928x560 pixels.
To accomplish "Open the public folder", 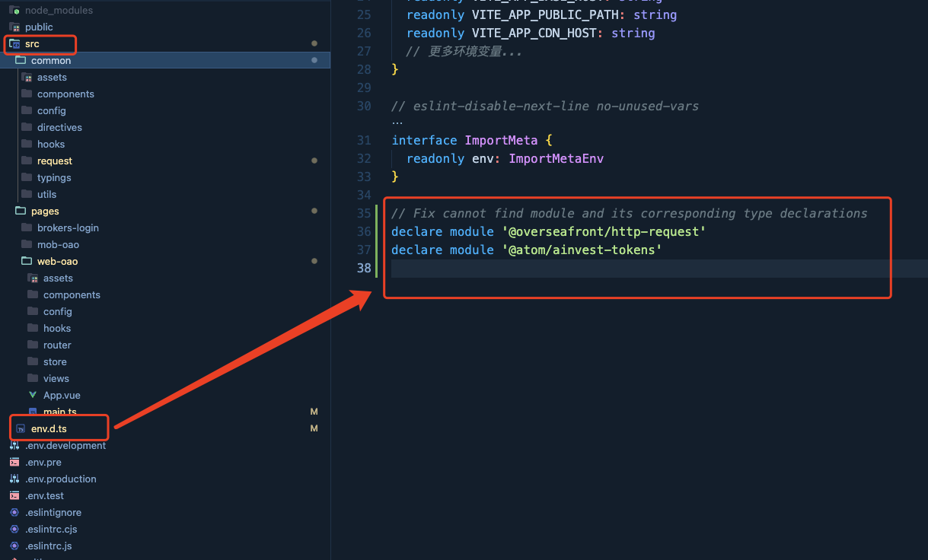I will click(39, 27).
